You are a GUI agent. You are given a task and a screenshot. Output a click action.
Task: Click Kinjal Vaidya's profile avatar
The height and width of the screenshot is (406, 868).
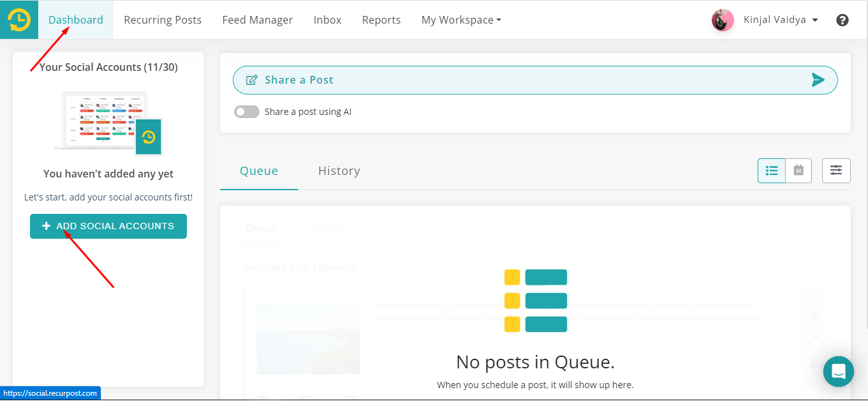[x=723, y=20]
